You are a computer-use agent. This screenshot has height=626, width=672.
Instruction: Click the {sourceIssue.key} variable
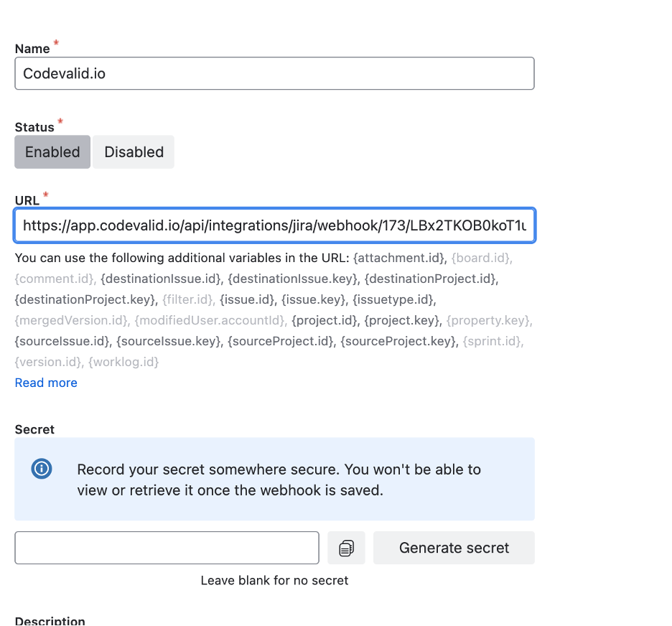(x=169, y=341)
